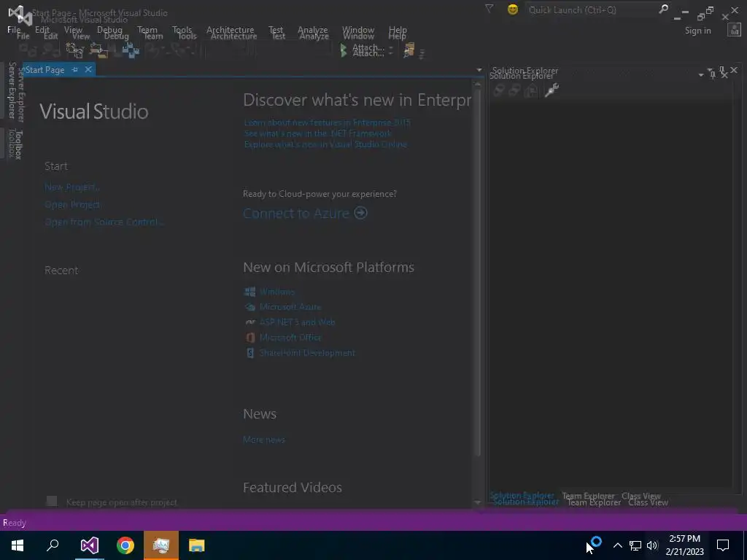
Task: Open File Explorer from the taskbar
Action: [196, 545]
